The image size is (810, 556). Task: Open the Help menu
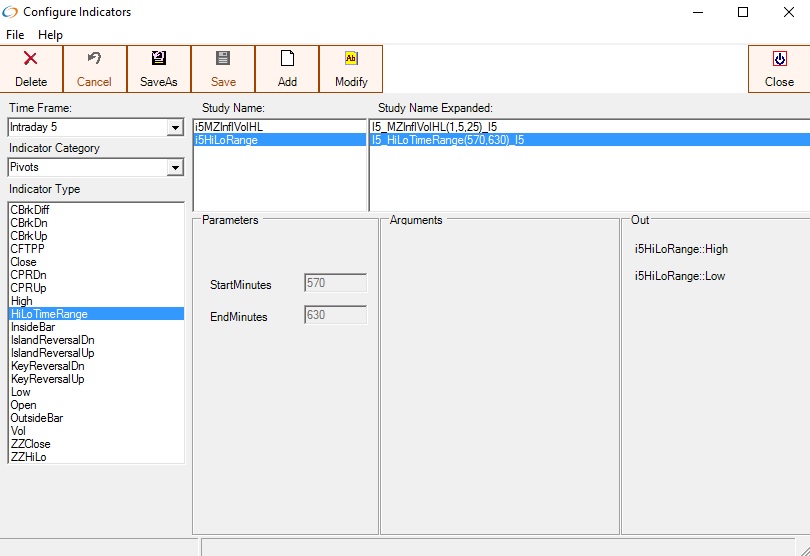pyautogui.click(x=50, y=35)
